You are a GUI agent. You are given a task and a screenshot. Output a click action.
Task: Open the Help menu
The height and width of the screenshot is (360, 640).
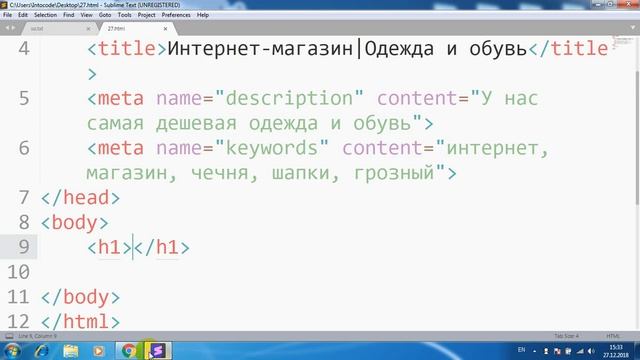coord(203,15)
